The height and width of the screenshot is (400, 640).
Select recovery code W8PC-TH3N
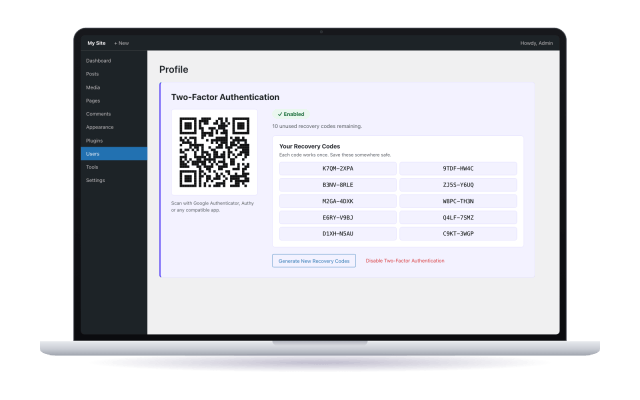tap(458, 201)
